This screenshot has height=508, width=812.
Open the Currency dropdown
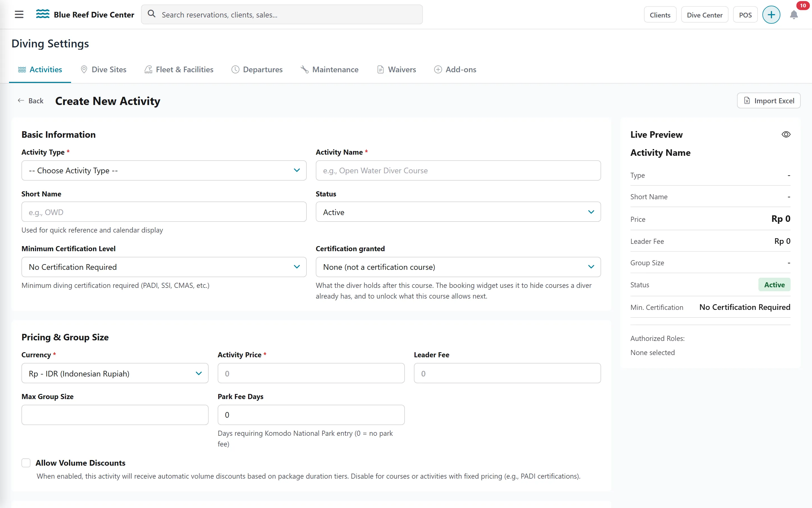(x=115, y=373)
